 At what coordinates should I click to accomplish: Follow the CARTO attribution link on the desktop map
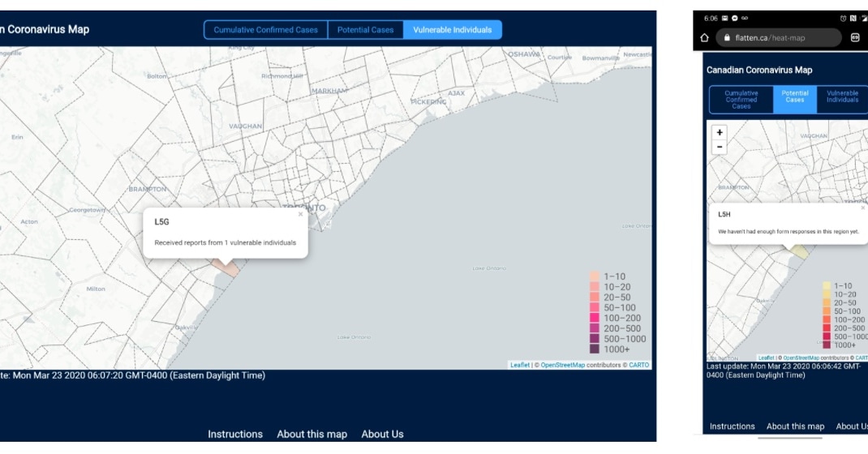(638, 365)
